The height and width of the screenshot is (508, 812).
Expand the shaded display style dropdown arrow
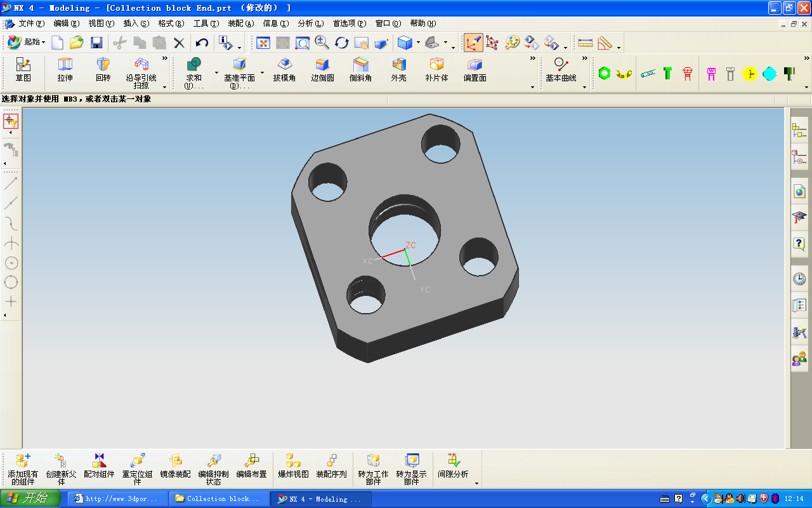click(418, 43)
